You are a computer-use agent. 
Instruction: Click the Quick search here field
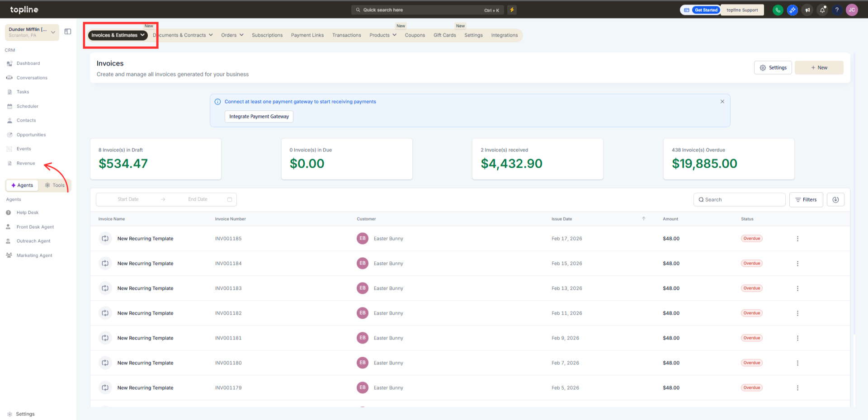pyautogui.click(x=427, y=10)
